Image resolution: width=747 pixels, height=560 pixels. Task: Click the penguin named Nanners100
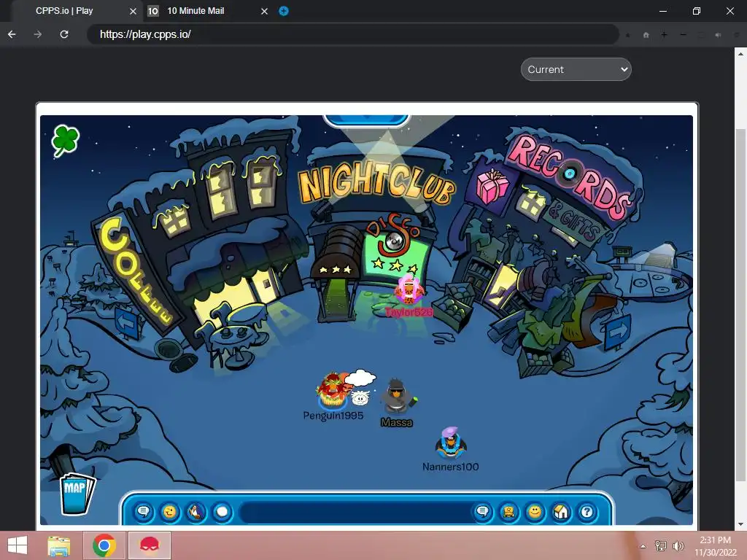click(x=450, y=443)
